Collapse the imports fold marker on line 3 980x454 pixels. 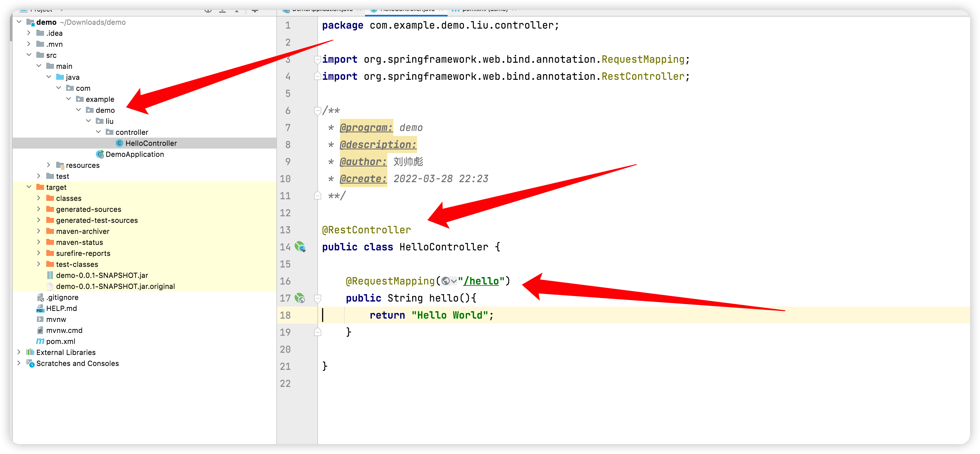point(317,60)
